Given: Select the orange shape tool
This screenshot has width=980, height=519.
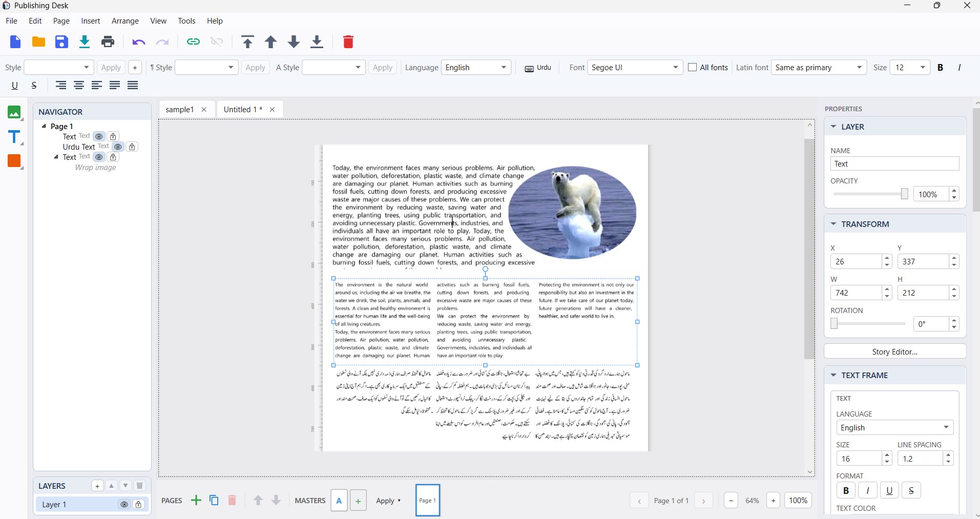Looking at the screenshot, I should pyautogui.click(x=14, y=161).
